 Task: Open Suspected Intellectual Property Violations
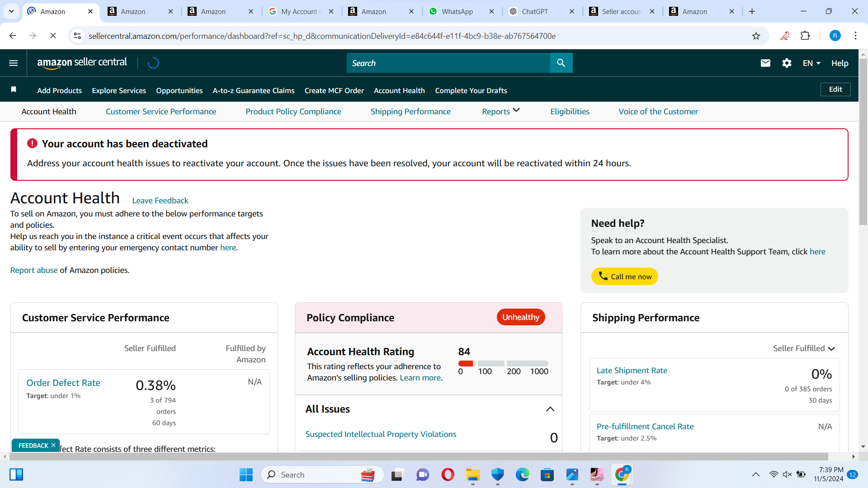click(381, 434)
